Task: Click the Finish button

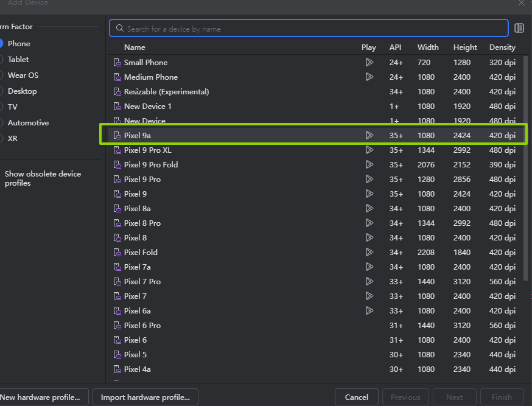Action: point(502,397)
